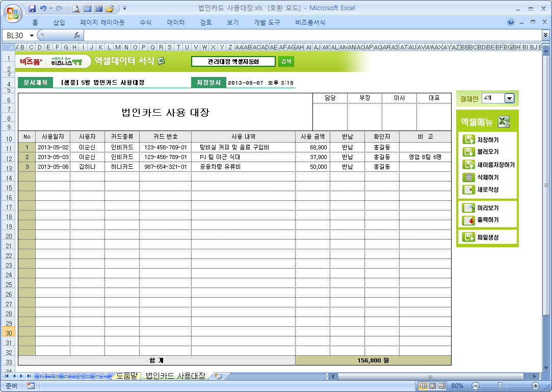Click the Excel help question mark icon
This screenshot has width=552, height=392.
pos(511,22)
